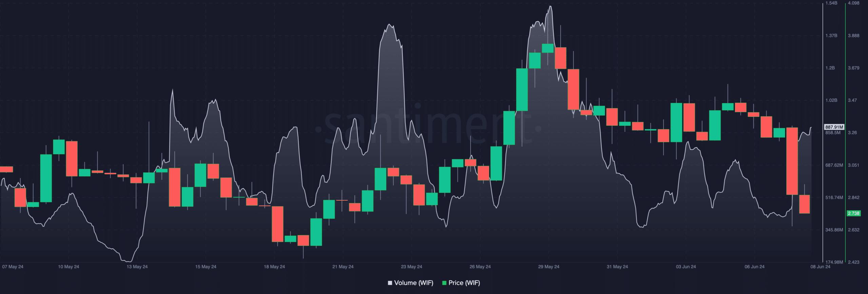Click the volume peak near 23 May
Screen dimensions: 868x294
[x=390, y=25]
